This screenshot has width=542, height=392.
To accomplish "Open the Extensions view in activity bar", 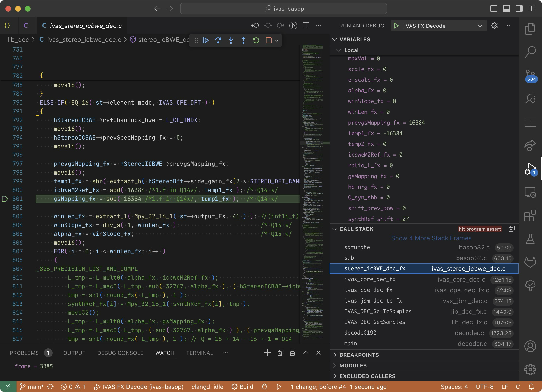I will click(x=530, y=216).
